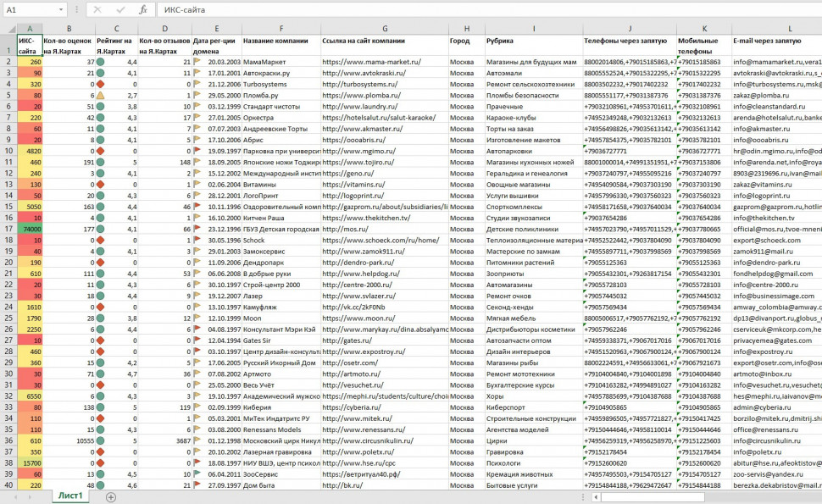
Task: Select row header 17
Action: point(8,229)
